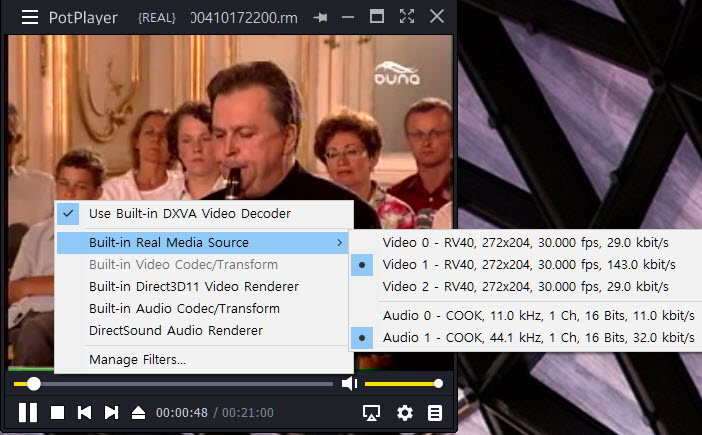Open the Built-in Real Media Source submenu

(x=202, y=243)
